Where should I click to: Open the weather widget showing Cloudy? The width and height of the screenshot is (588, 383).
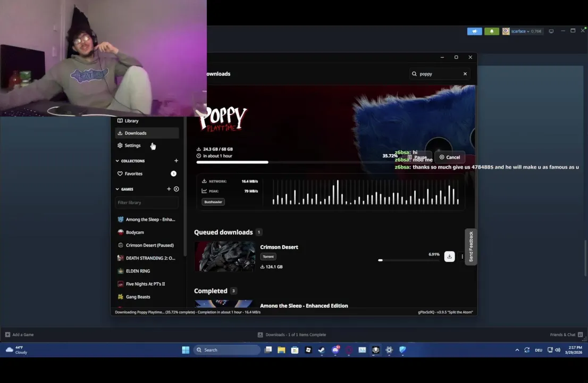tap(17, 350)
